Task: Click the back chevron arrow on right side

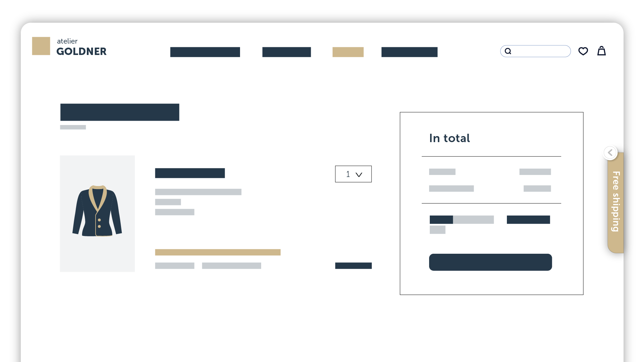Action: [x=610, y=153]
